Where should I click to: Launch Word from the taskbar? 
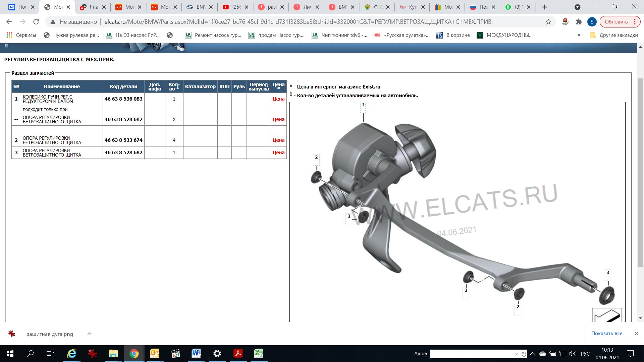pos(196,353)
